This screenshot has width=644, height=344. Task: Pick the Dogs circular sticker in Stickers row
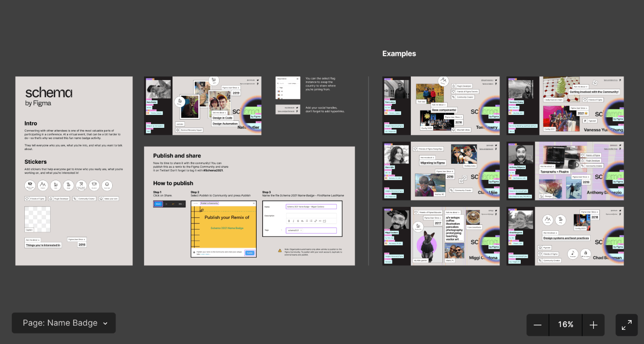[x=69, y=185]
